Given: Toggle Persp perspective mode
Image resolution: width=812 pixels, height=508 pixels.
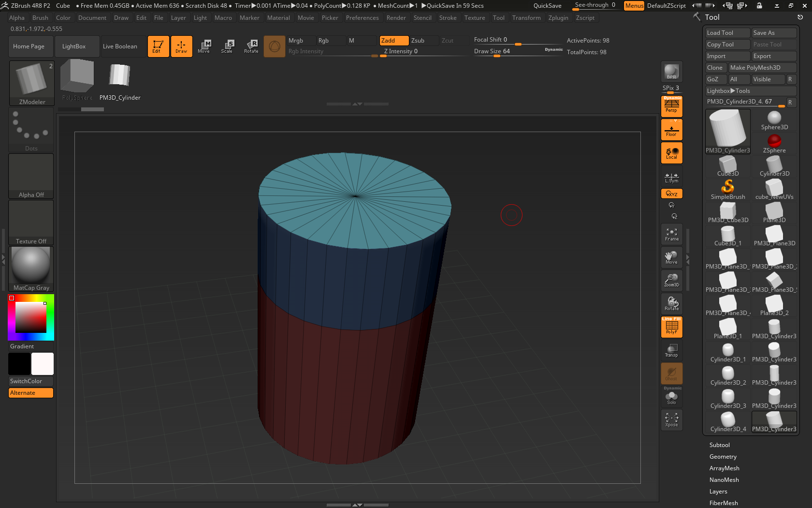Looking at the screenshot, I should (671, 106).
